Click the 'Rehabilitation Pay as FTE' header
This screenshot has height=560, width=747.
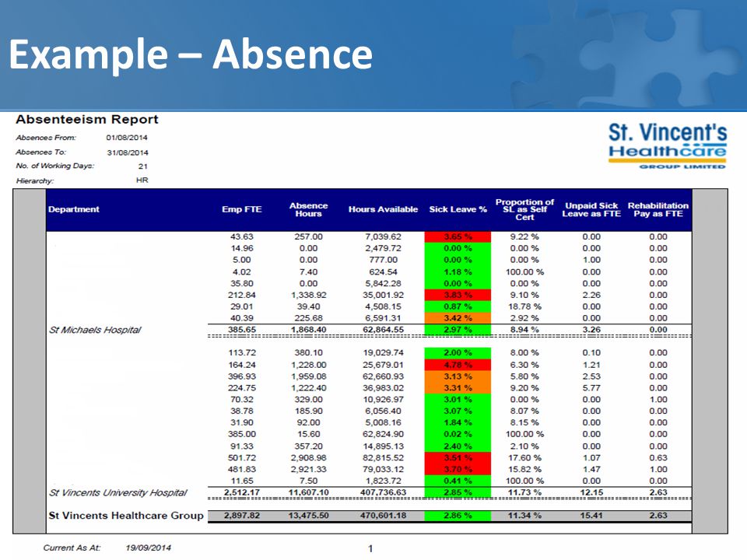pos(658,209)
